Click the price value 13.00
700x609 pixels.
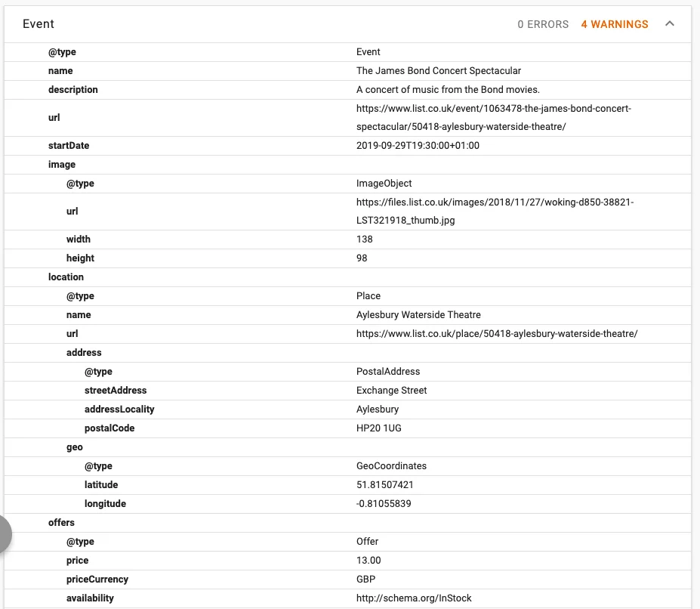coord(369,561)
